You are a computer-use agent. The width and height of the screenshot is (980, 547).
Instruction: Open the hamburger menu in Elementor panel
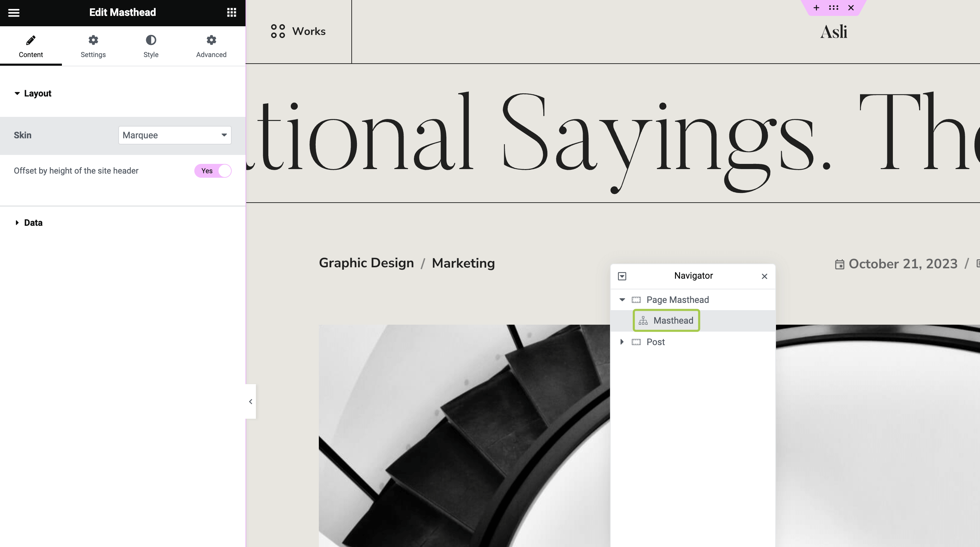point(14,12)
